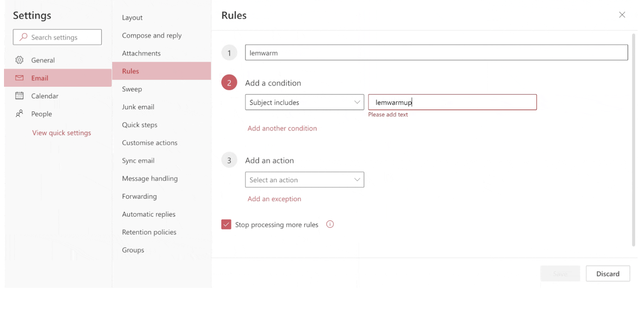644x310 pixels.
Task: Click the People icon in sidebar
Action: click(x=19, y=114)
